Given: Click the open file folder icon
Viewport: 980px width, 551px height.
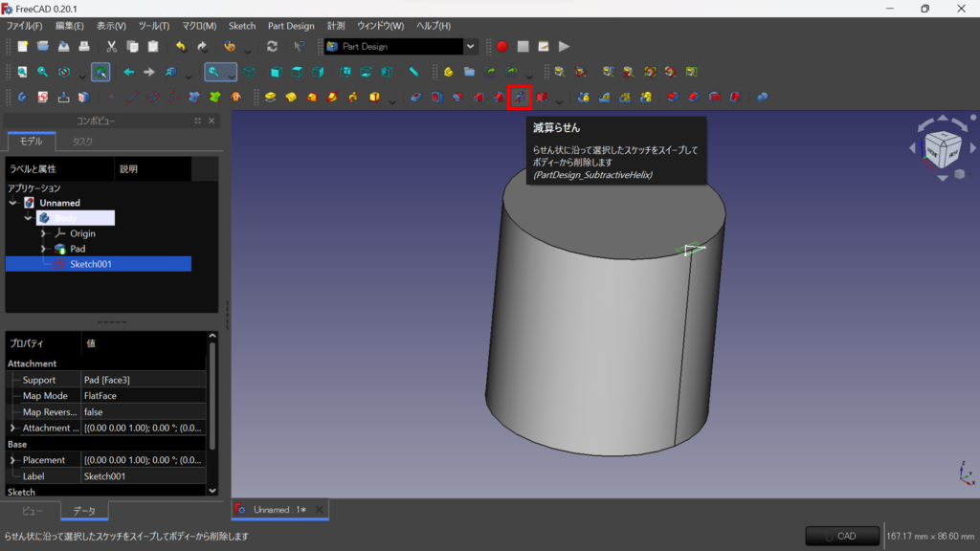Looking at the screenshot, I should coord(43,47).
